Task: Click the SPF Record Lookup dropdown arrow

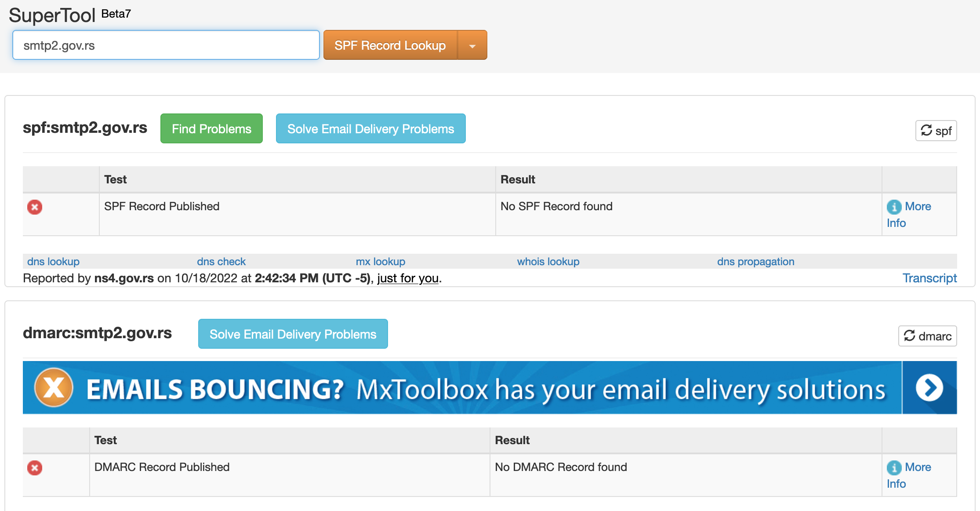Action: click(474, 45)
